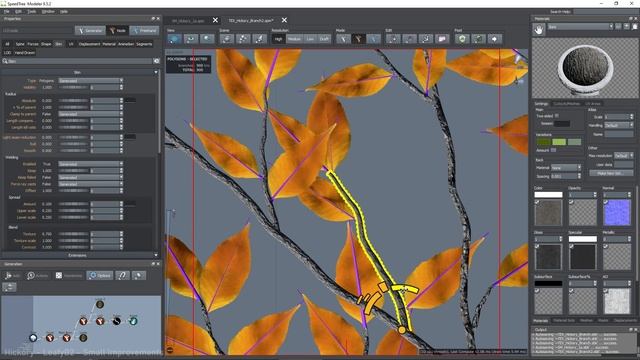640x360 pixels.
Task: Click the Color map white color bar
Action: tap(548, 195)
